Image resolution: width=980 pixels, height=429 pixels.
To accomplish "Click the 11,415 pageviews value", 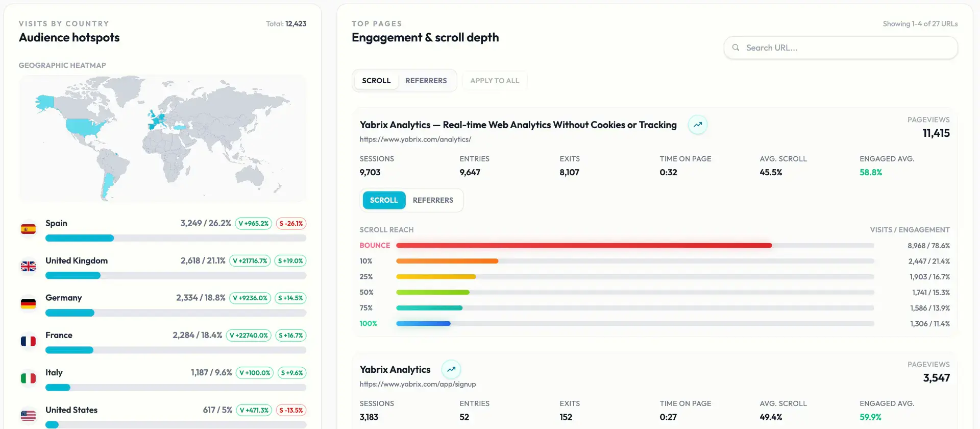I will (936, 133).
